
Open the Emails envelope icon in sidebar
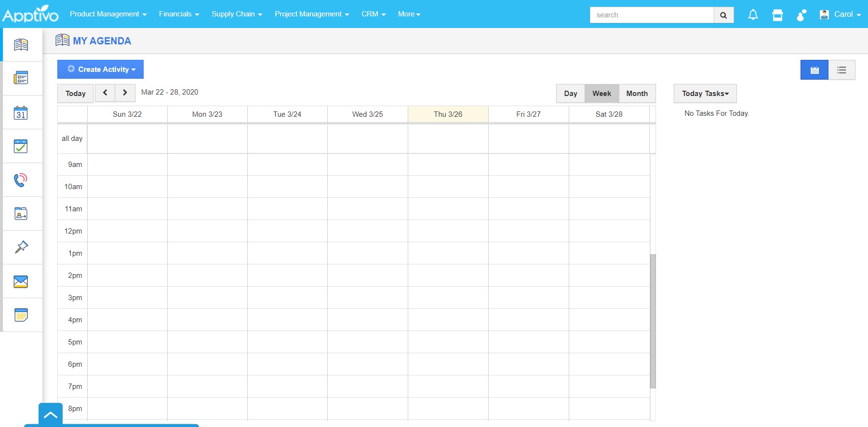point(21,281)
